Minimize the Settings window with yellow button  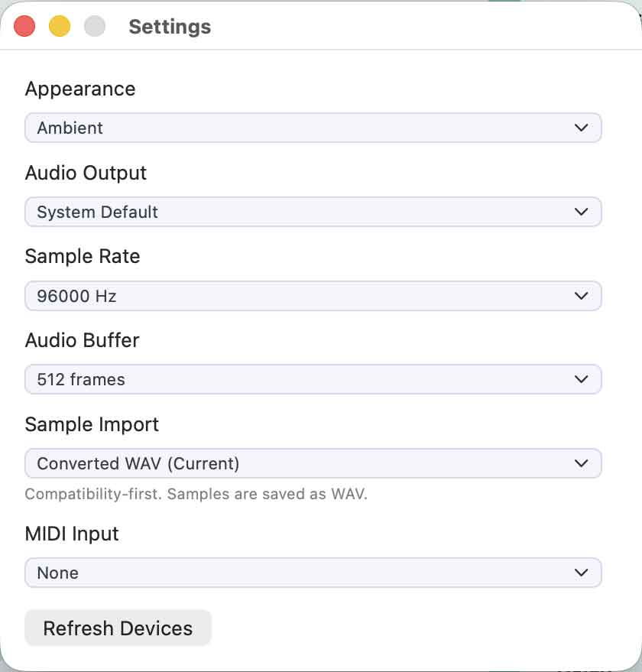pyautogui.click(x=60, y=27)
